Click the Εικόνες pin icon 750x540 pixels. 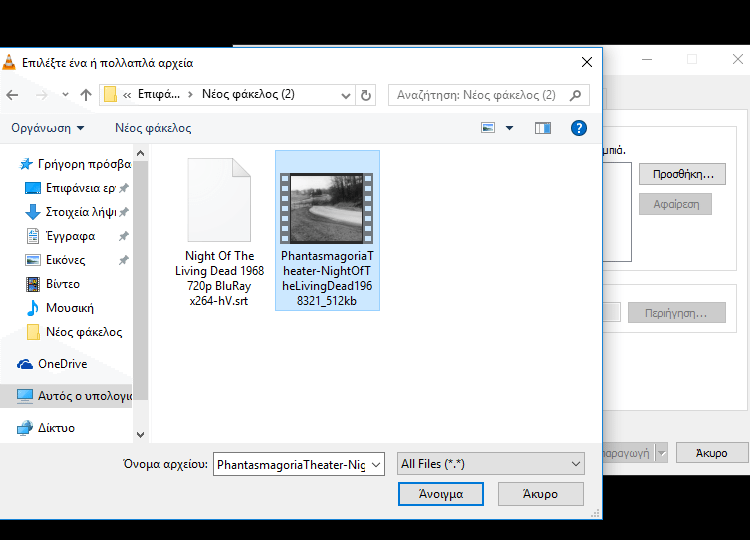pyautogui.click(x=124, y=260)
